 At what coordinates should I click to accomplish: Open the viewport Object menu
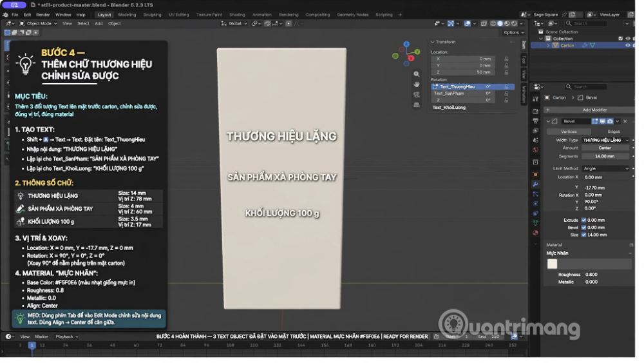click(114, 23)
